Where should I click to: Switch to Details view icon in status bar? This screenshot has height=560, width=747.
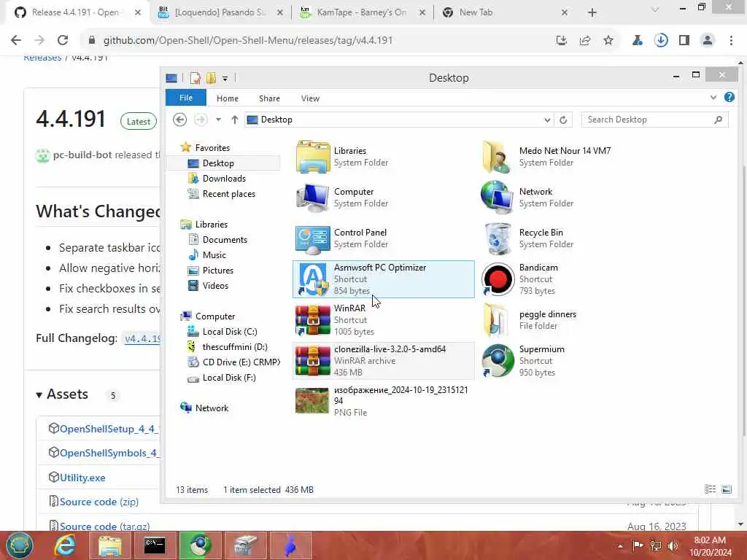(x=711, y=489)
